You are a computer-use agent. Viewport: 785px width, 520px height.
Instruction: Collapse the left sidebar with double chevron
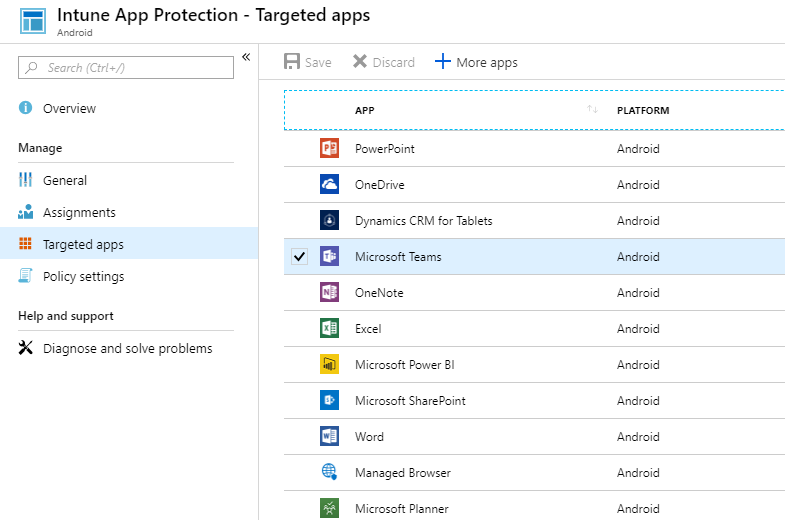[x=246, y=57]
